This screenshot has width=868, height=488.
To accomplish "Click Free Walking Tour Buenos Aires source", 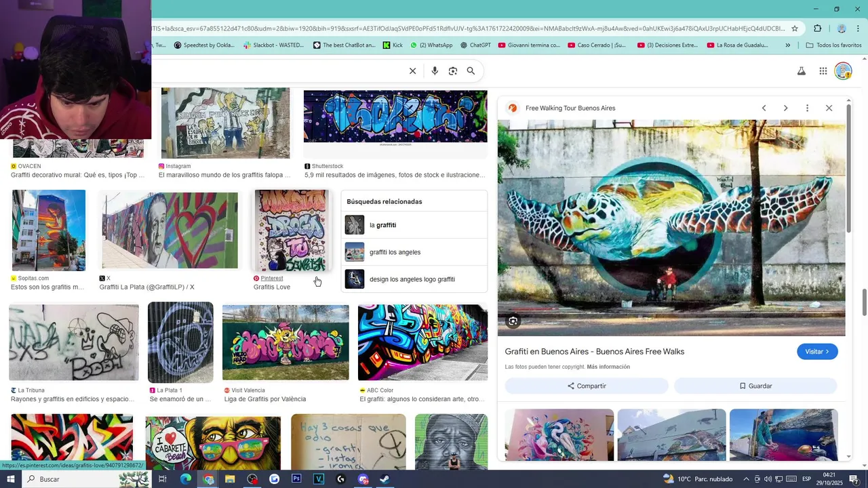I will coord(570,108).
